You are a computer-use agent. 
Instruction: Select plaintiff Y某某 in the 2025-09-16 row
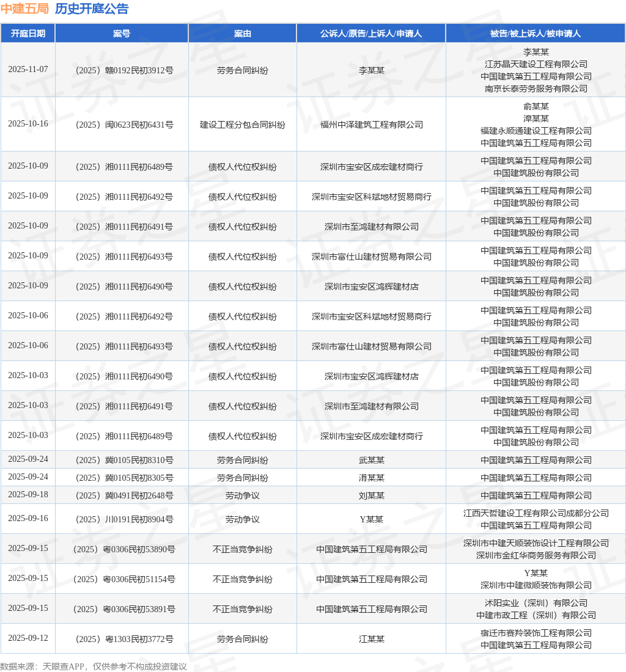pyautogui.click(x=371, y=519)
